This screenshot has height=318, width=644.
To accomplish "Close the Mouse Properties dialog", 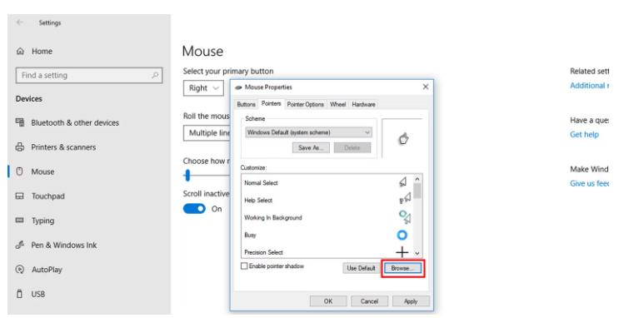I will (426, 87).
